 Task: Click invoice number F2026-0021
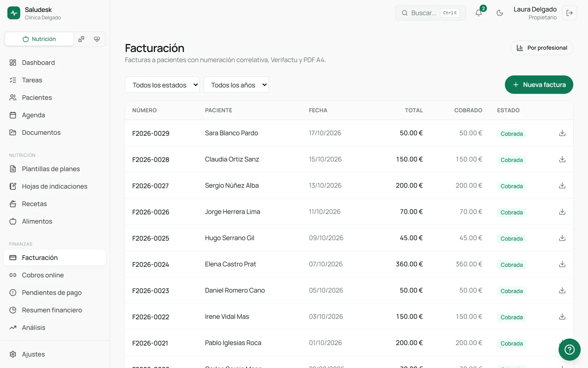pos(150,343)
